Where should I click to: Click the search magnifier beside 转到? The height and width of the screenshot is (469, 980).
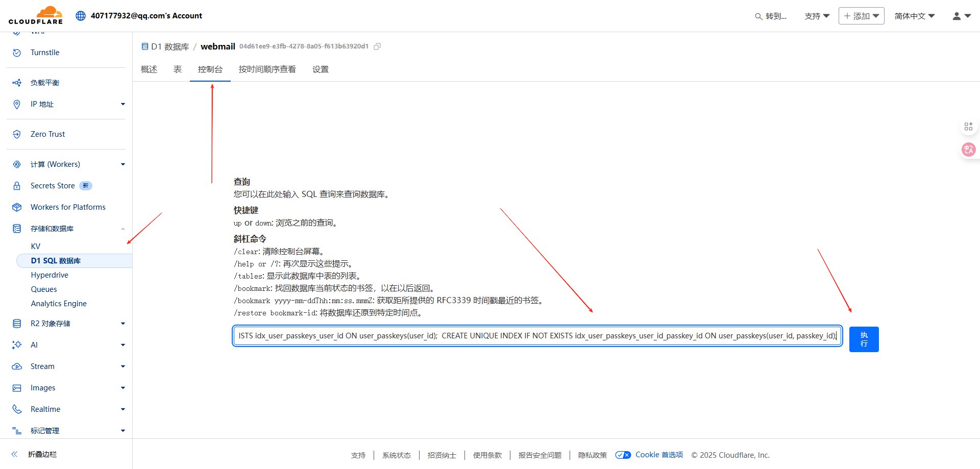tap(757, 16)
